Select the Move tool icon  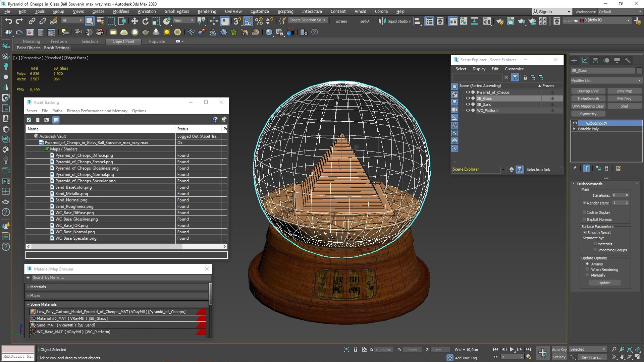click(135, 21)
